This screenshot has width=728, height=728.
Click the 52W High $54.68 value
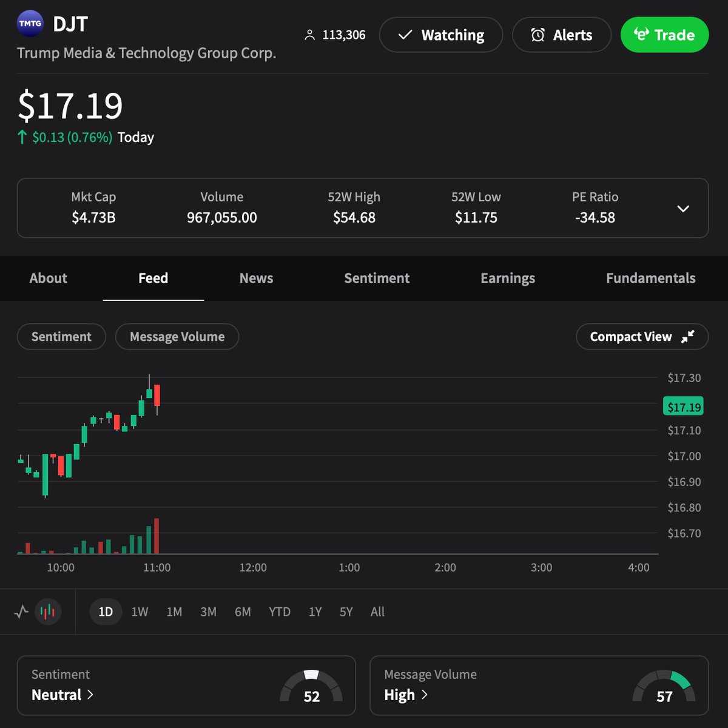pos(354,217)
